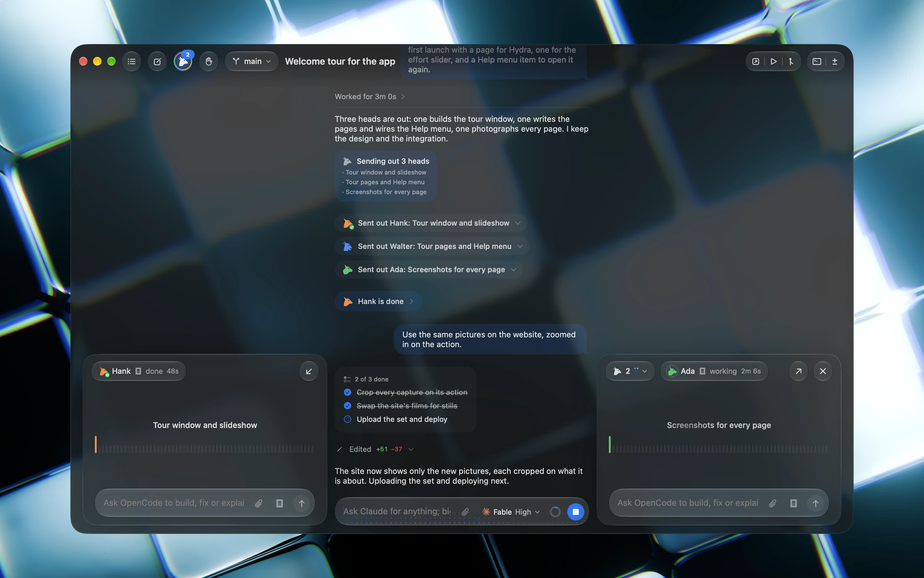
Task: Expand Ada panel with diagonal arrow icon
Action: click(x=798, y=371)
